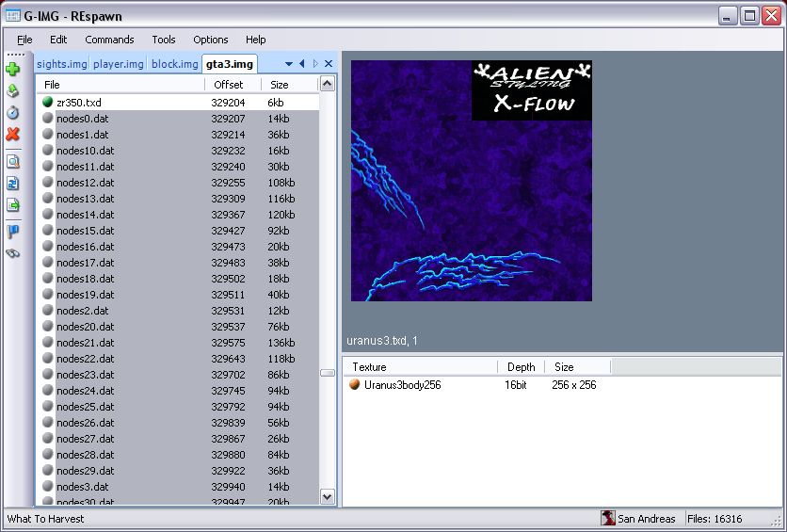
Task: Open the File menu
Action: (x=24, y=40)
